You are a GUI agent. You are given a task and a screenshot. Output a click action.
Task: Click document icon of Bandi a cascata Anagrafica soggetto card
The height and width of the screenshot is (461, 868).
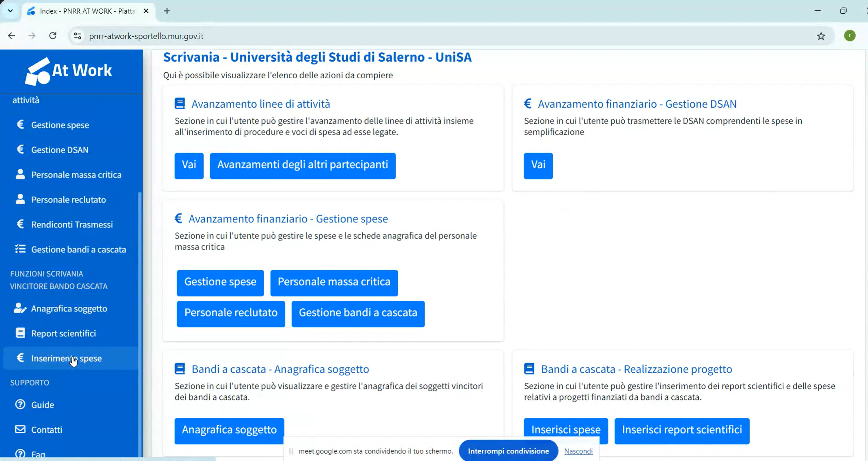[x=180, y=369]
